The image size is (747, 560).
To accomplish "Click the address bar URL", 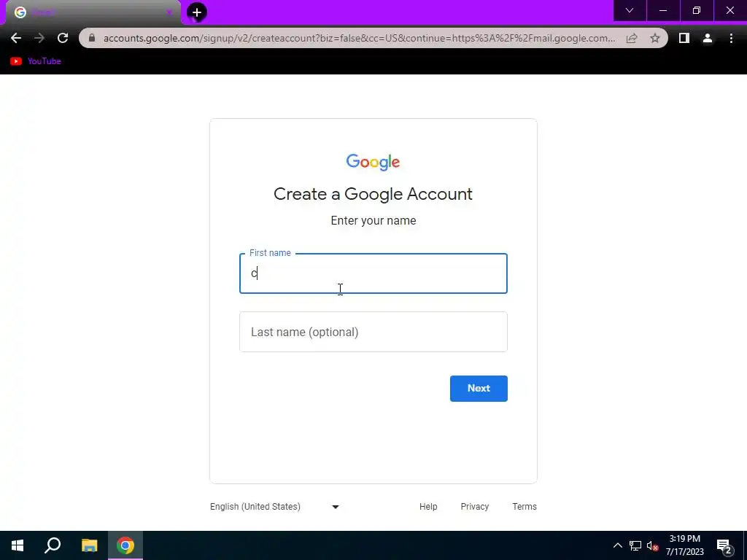I will click(x=359, y=38).
